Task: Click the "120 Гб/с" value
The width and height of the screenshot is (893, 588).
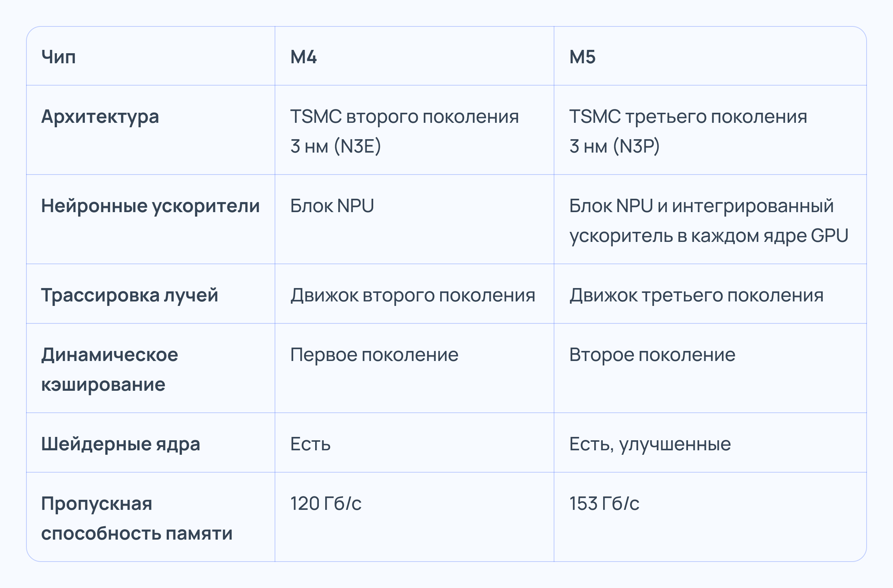Action: 326,504
